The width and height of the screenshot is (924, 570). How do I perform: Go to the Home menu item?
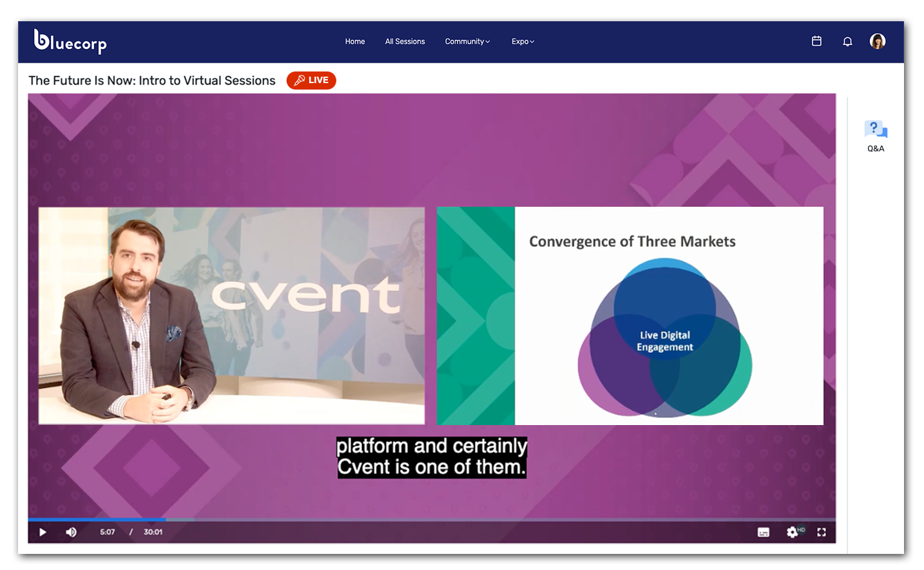(x=354, y=41)
